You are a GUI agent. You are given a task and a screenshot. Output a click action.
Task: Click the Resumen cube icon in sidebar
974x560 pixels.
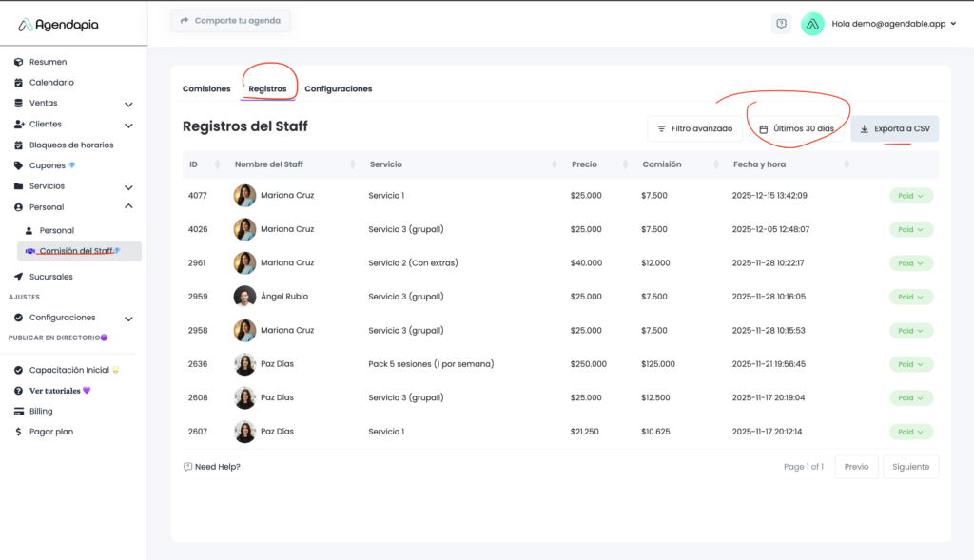(18, 62)
